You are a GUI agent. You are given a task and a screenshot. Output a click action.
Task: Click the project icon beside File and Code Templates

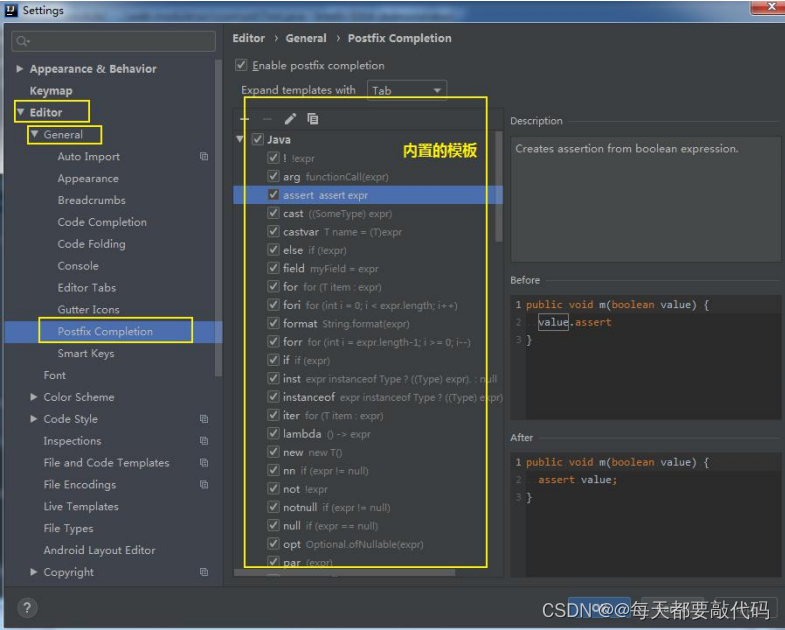[x=204, y=463]
